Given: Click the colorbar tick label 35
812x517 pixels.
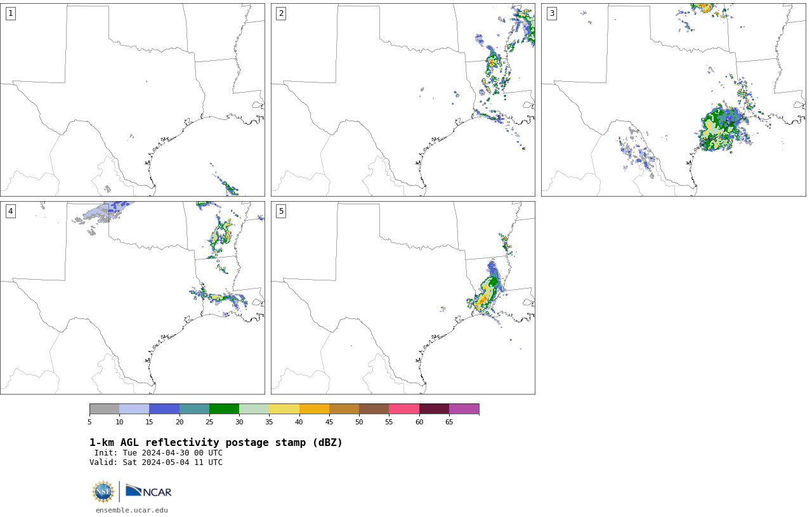Looking at the screenshot, I should [269, 422].
